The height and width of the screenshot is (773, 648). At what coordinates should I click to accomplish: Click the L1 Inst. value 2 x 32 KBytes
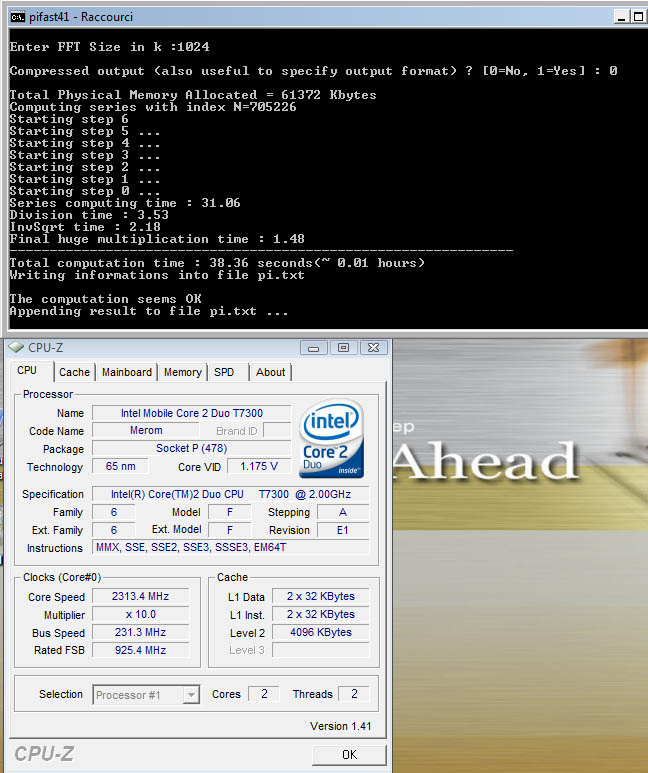tap(321, 615)
